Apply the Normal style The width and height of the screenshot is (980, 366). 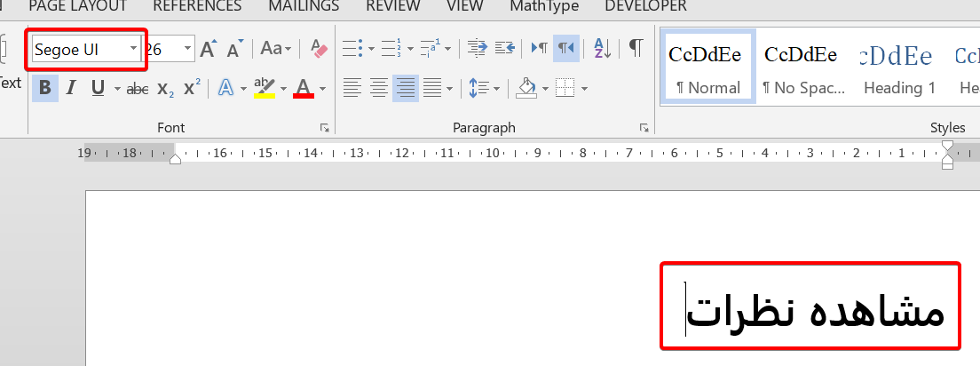708,67
